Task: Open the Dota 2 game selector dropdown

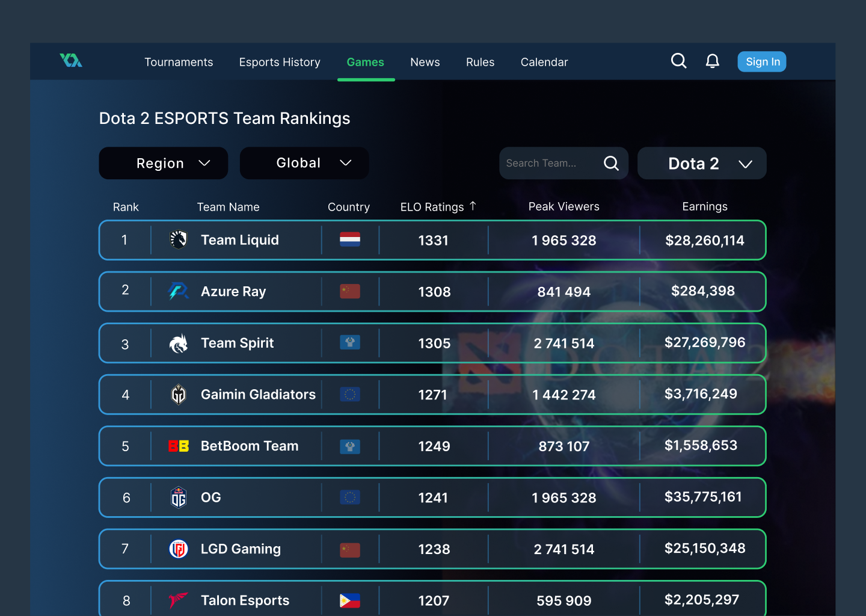Action: pyautogui.click(x=702, y=163)
